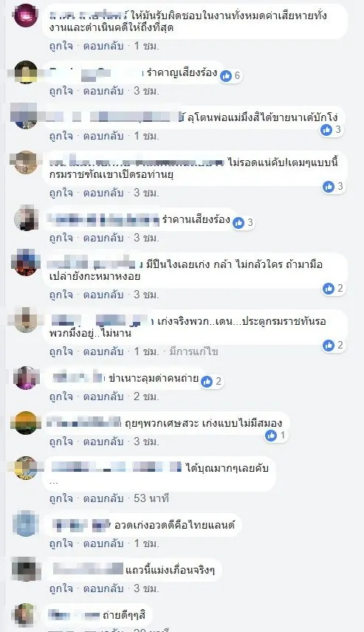This screenshot has width=364, height=632.
Task: Click like icon on กรมราชฑัณ comment
Action: [329, 186]
